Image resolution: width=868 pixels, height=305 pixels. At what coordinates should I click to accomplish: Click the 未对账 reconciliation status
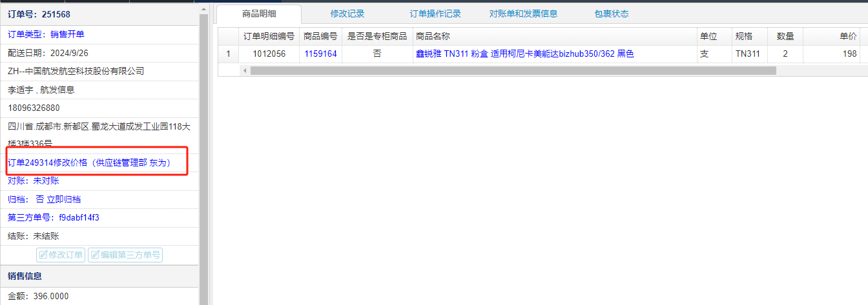(46, 181)
